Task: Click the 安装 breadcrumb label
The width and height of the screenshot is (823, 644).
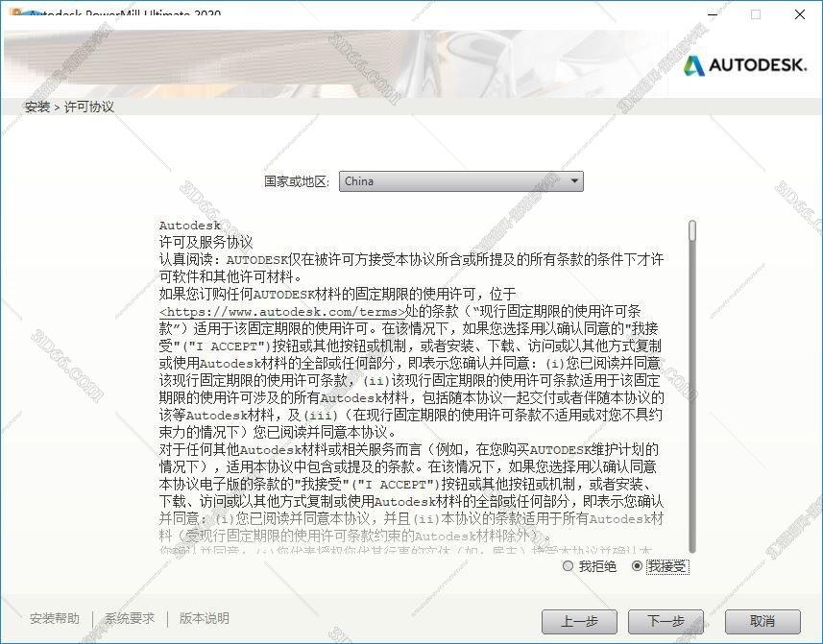Action: click(36, 107)
